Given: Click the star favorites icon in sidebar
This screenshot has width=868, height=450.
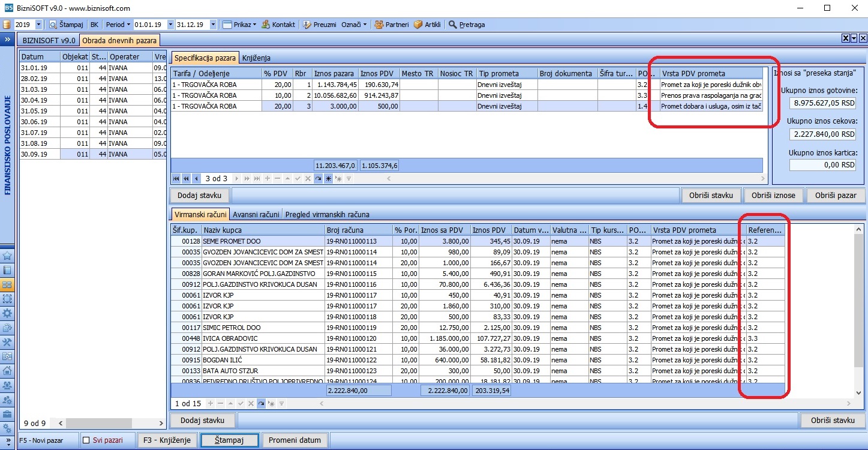Looking at the screenshot, I should pos(7,256).
